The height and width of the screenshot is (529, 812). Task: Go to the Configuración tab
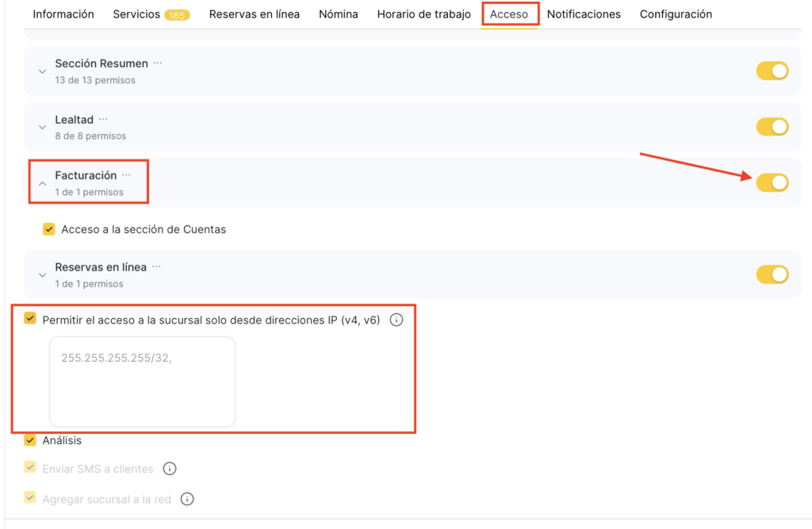(676, 14)
